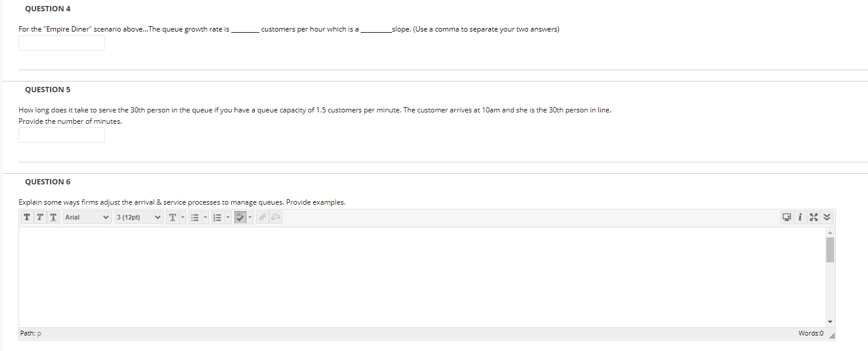Click the Question 5 minutes answer field
Viewport: 868px width, 351px height.
pos(61,135)
